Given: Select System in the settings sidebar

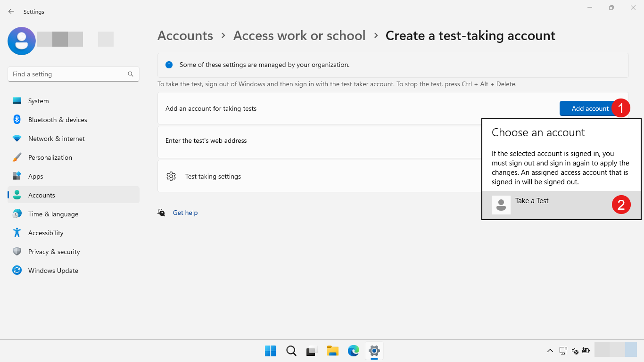Looking at the screenshot, I should [38, 100].
